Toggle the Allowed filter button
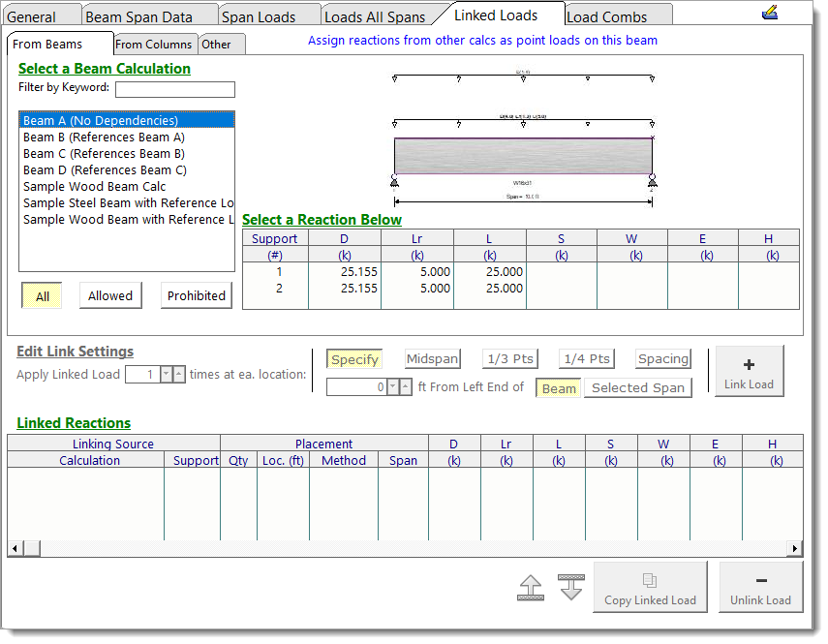 click(x=110, y=295)
